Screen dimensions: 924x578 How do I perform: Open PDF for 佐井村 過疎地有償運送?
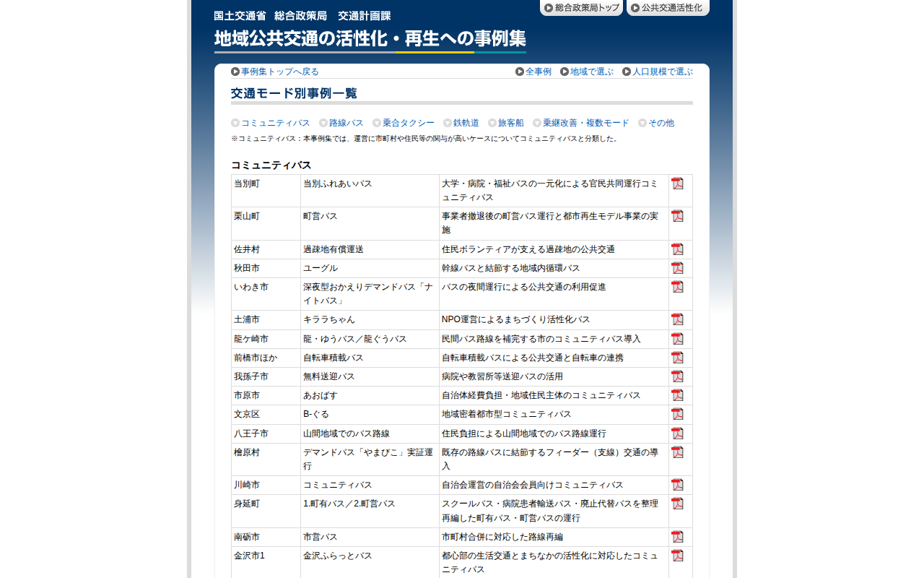677,249
